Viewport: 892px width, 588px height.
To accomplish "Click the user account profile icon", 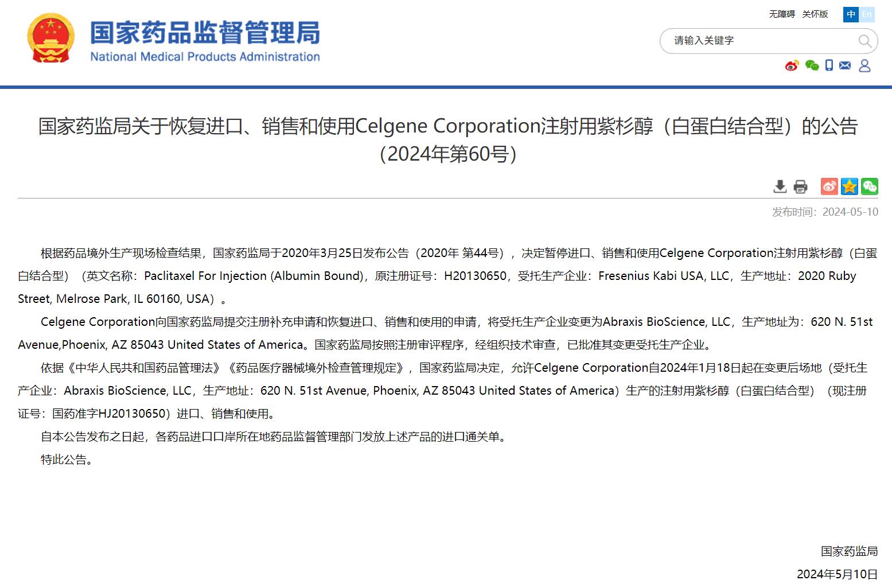I will coord(864,66).
